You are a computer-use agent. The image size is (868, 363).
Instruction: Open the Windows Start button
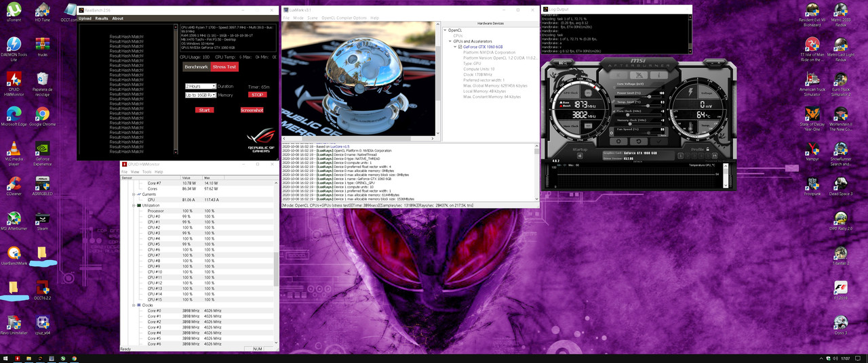[x=6, y=358]
